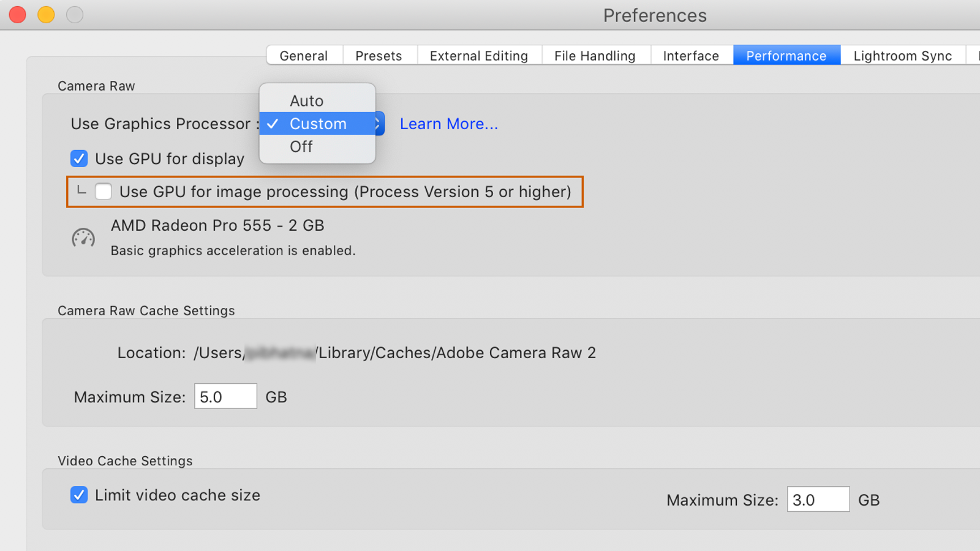980x551 pixels.
Task: Switch to the General tab
Action: tap(304, 56)
